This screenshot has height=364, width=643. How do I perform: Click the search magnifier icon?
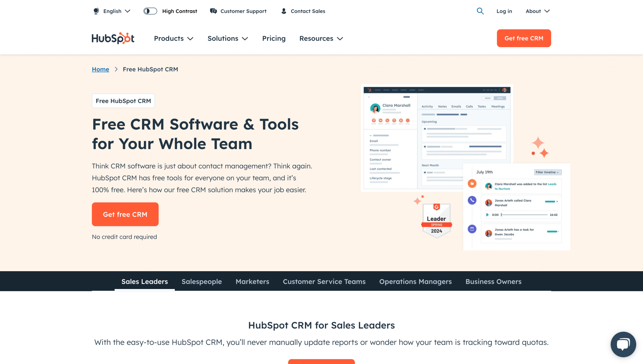[x=480, y=11]
